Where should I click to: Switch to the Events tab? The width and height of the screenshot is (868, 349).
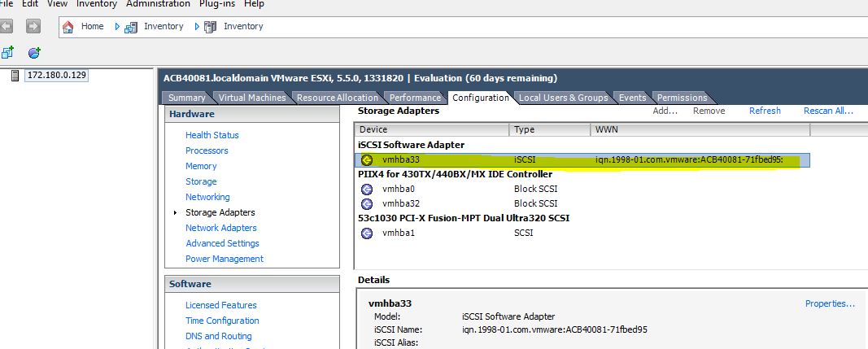coord(632,98)
